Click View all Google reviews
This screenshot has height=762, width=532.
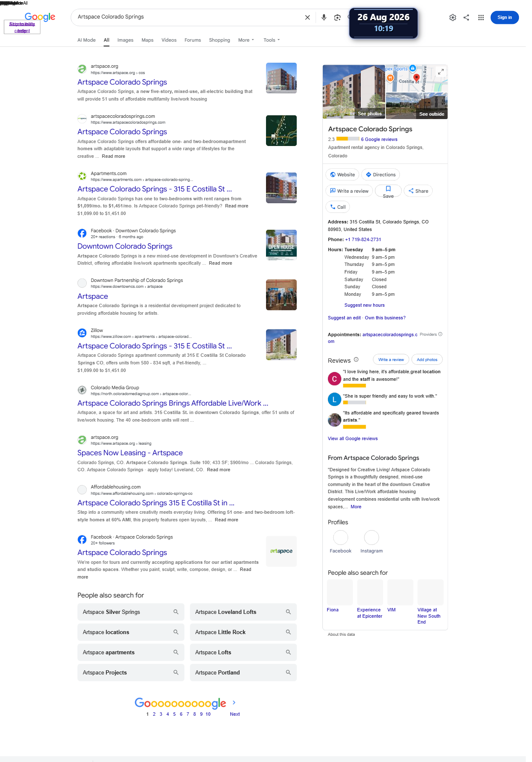(353, 438)
